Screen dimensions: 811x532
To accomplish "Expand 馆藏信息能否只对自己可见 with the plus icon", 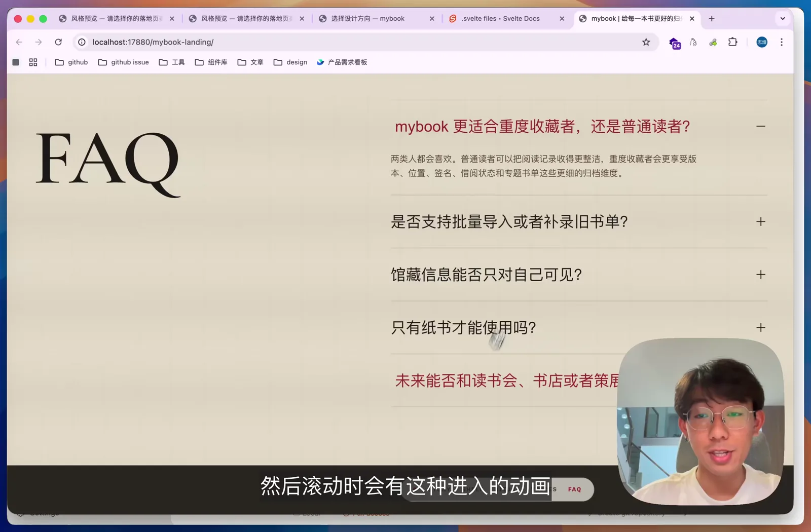I will 761,275.
